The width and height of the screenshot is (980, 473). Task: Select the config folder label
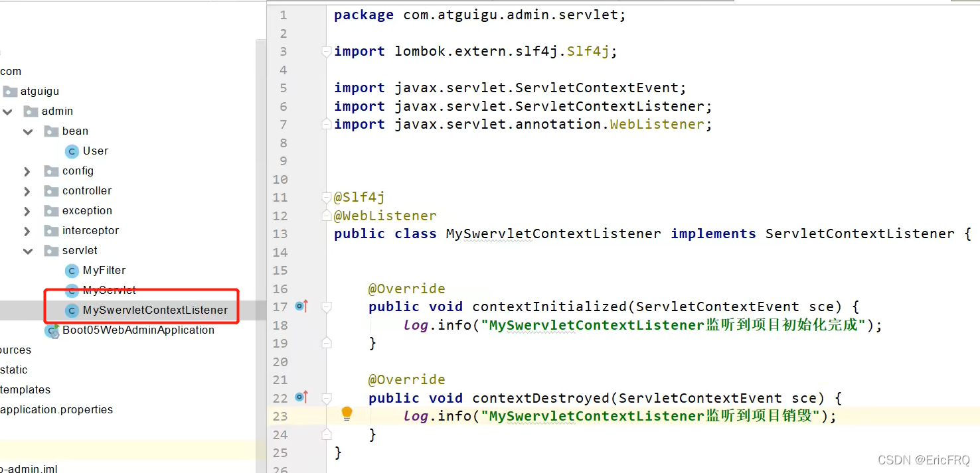pos(78,171)
